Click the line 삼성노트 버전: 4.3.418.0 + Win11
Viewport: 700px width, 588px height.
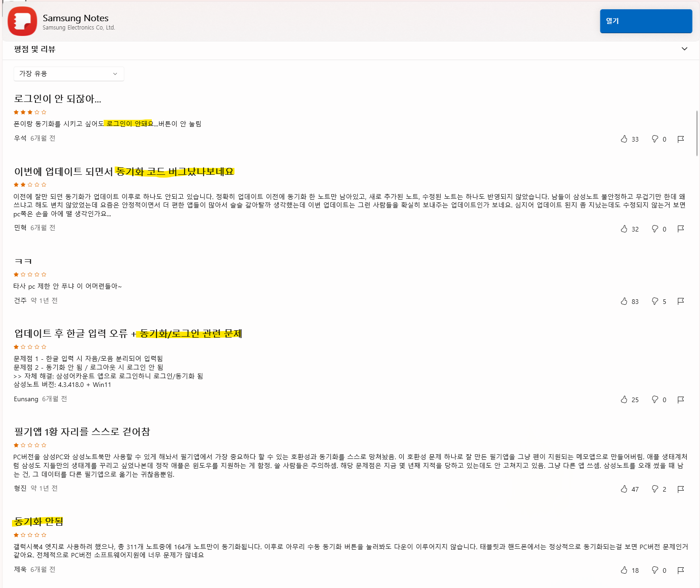62,385
